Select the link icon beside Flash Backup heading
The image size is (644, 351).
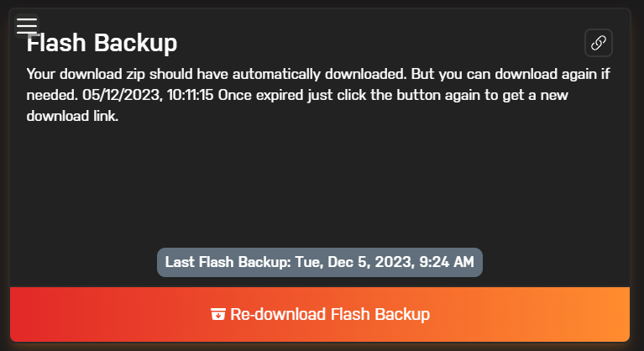coord(599,43)
